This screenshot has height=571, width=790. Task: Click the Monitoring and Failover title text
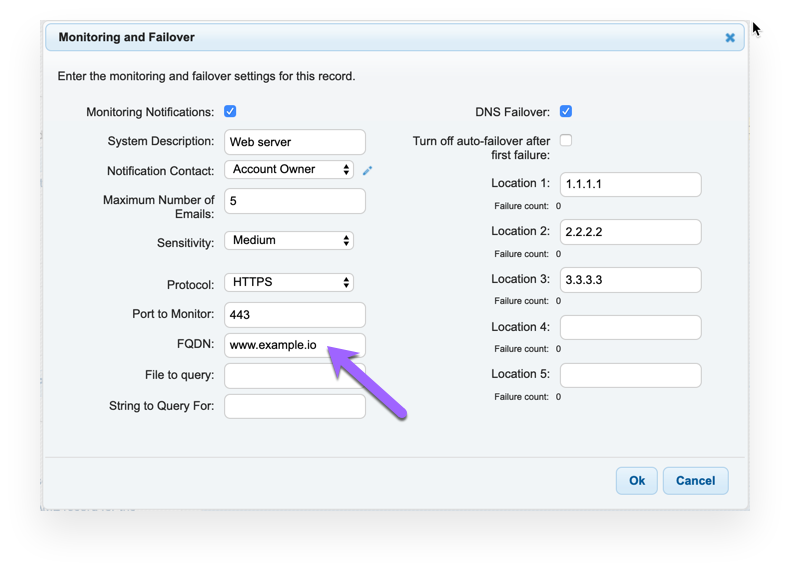[x=126, y=37]
